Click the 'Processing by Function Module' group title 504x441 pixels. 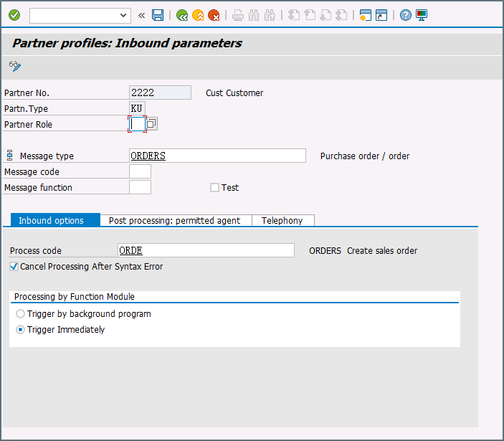click(x=75, y=296)
